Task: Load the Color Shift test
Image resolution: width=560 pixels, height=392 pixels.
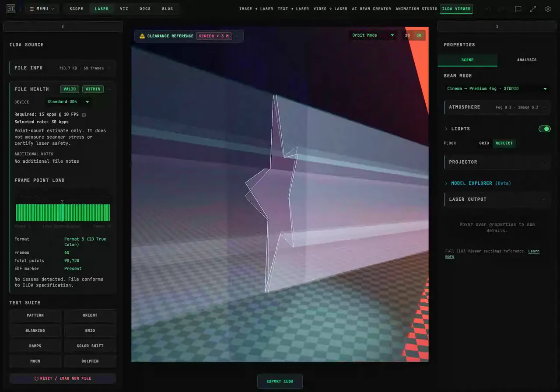Action: (x=90, y=346)
